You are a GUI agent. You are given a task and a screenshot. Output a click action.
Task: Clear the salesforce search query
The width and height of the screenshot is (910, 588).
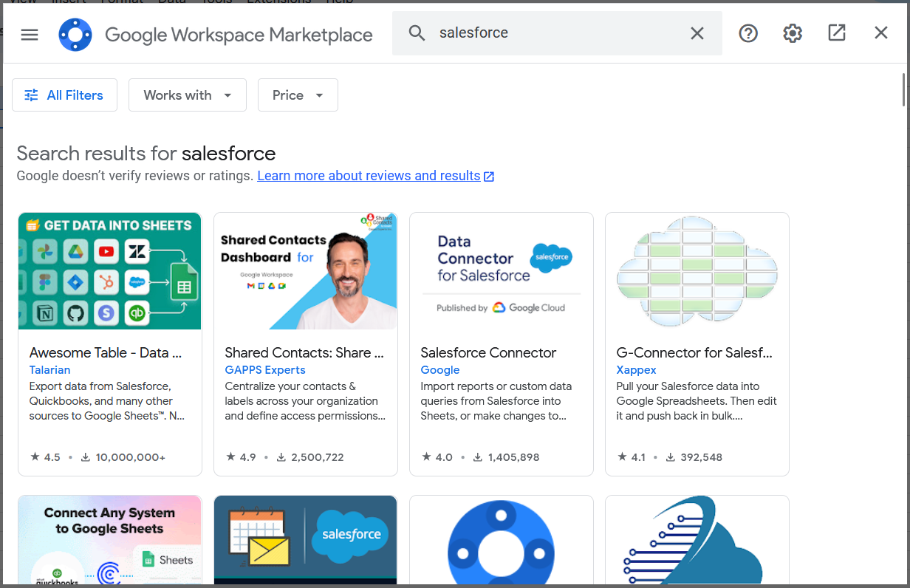click(x=697, y=33)
